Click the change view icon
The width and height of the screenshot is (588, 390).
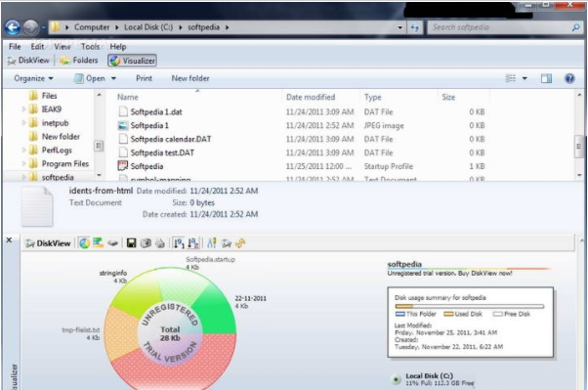click(511, 78)
